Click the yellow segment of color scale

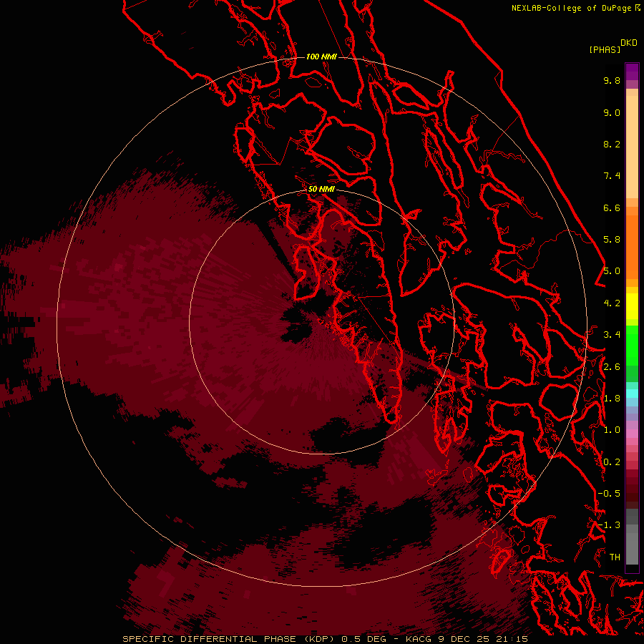(x=632, y=306)
